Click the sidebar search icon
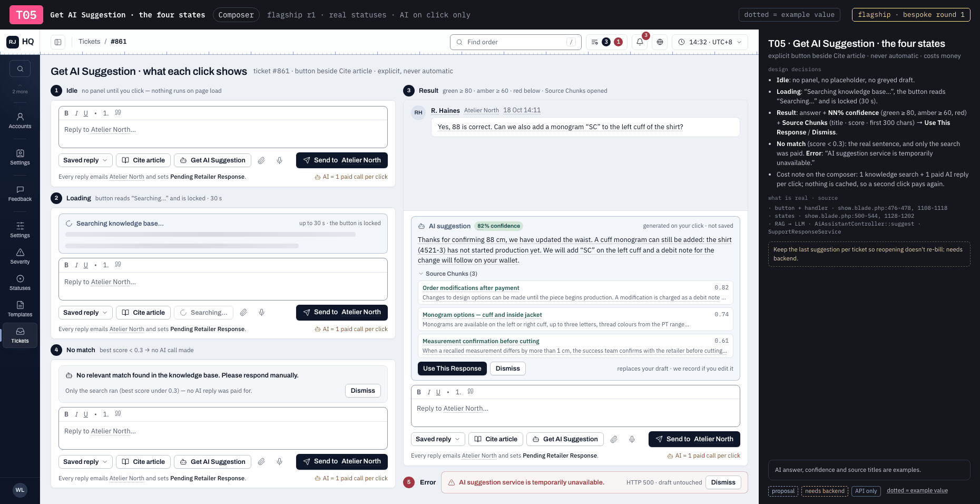This screenshot has height=504, width=980. (x=20, y=69)
